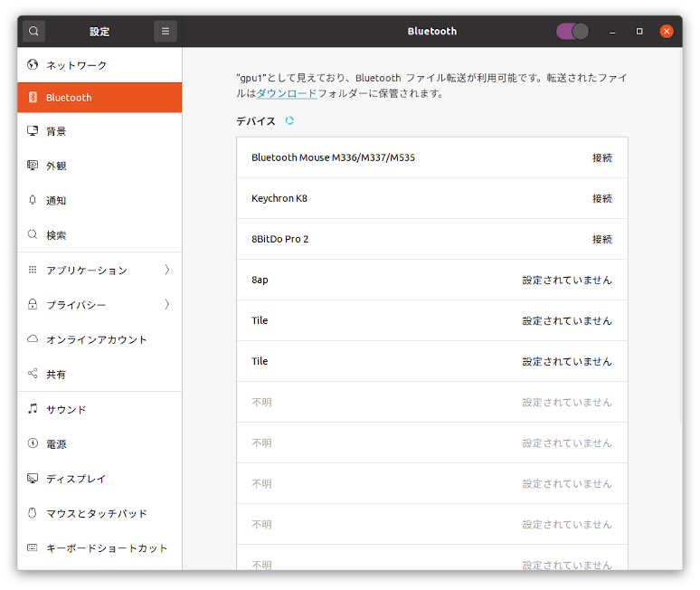The image size is (700, 590).
Task: Click the 電源 power icon in sidebar
Action: coord(33,444)
